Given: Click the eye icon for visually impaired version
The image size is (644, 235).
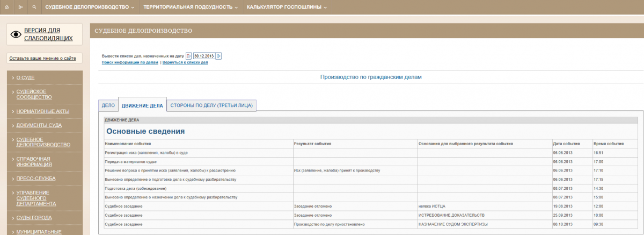Looking at the screenshot, I should (x=16, y=34).
